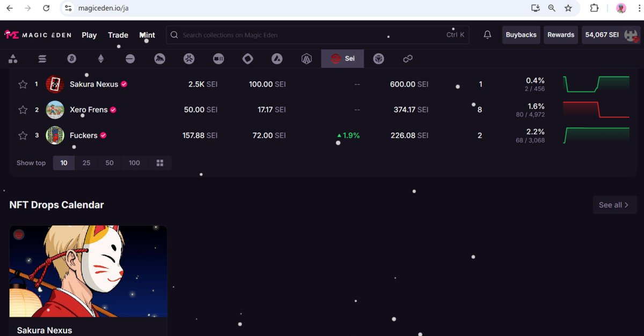
Task: Switch to the Berachain bear icon
Action: point(159,59)
